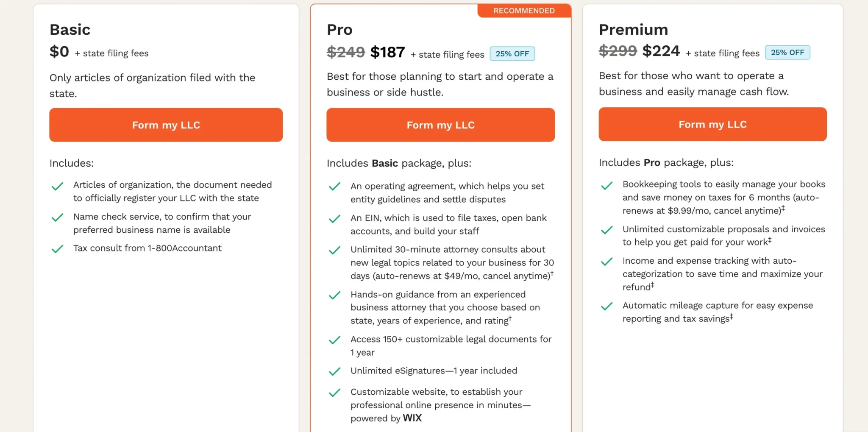Image resolution: width=868 pixels, height=432 pixels.
Task: Click the 25% OFF badge for Pro
Action: [x=512, y=54]
